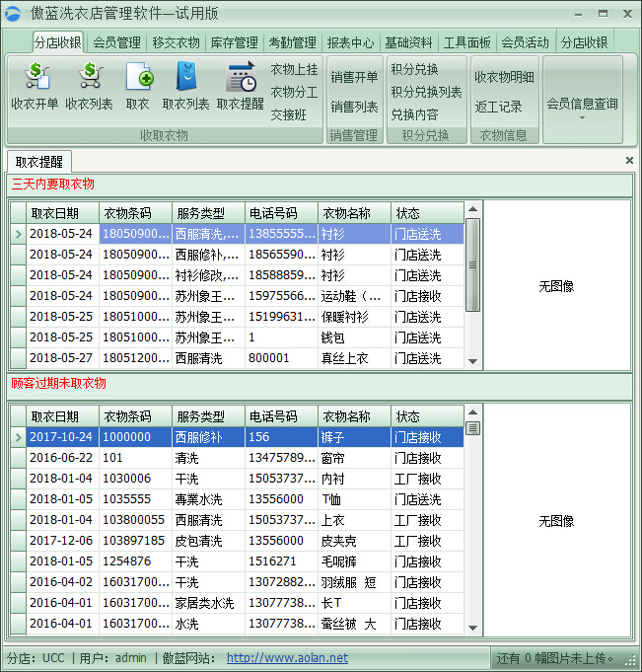Click the 衣物上挂 button
The height and width of the screenshot is (672, 642).
coord(294,69)
